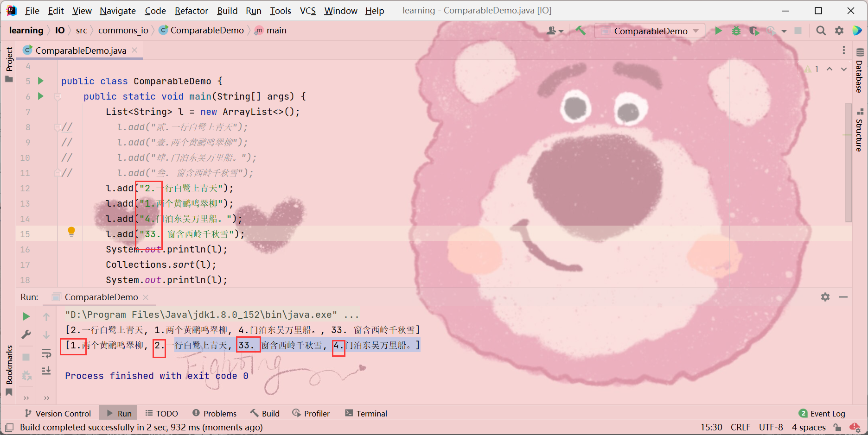Open the Bookmarks tool window
Image resolution: width=868 pixels, height=435 pixels.
(9, 371)
